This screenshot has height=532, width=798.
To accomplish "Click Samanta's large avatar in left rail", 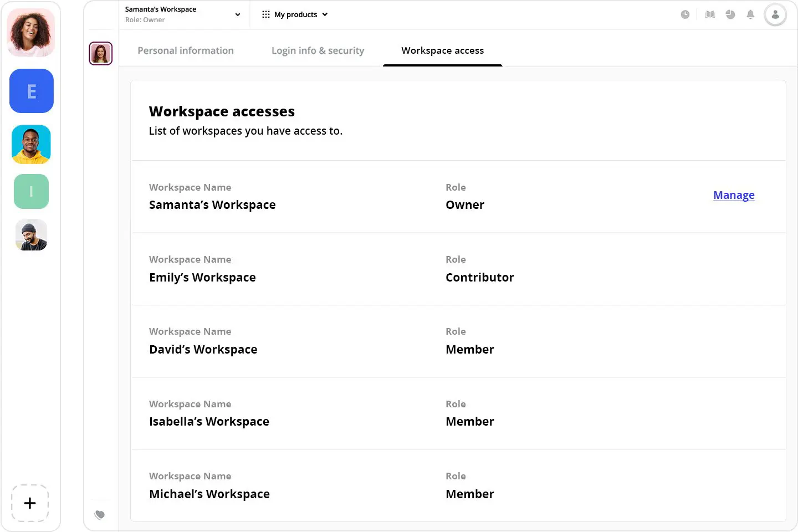I will point(31,33).
